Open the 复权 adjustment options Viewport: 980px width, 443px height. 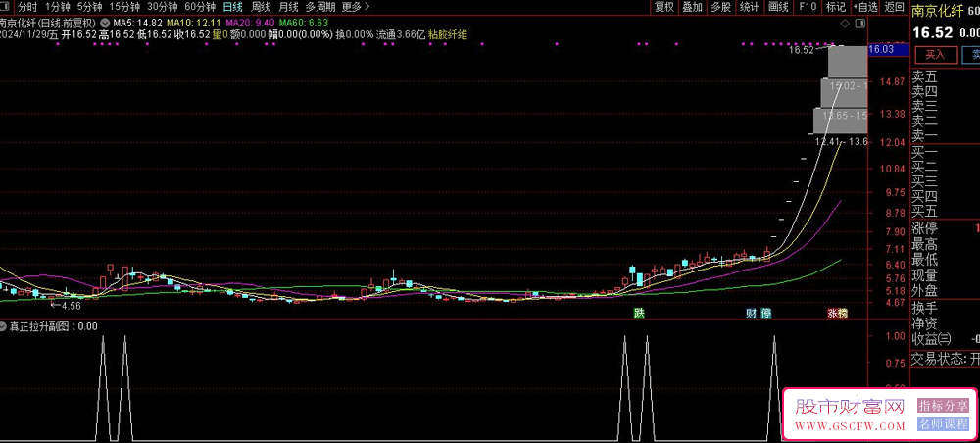tap(664, 8)
